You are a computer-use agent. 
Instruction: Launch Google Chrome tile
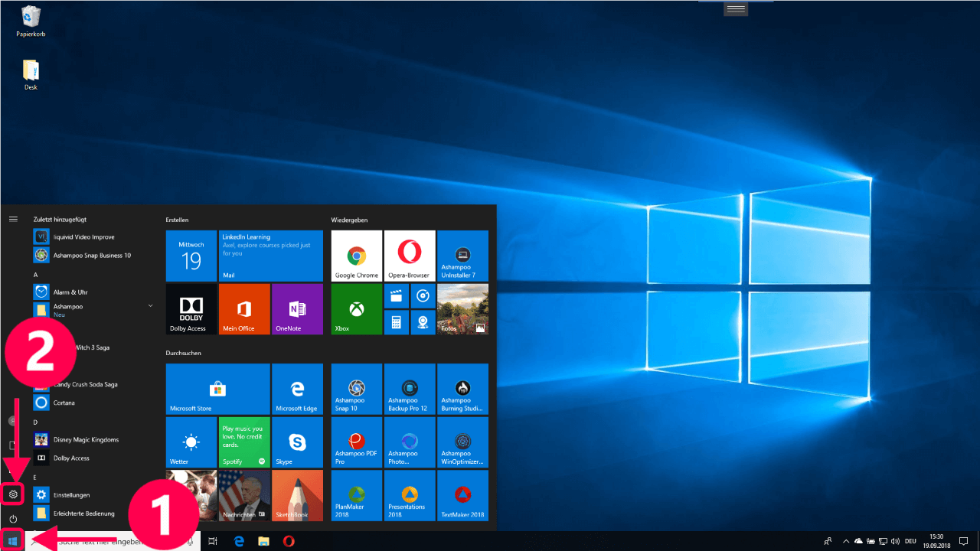coord(356,256)
